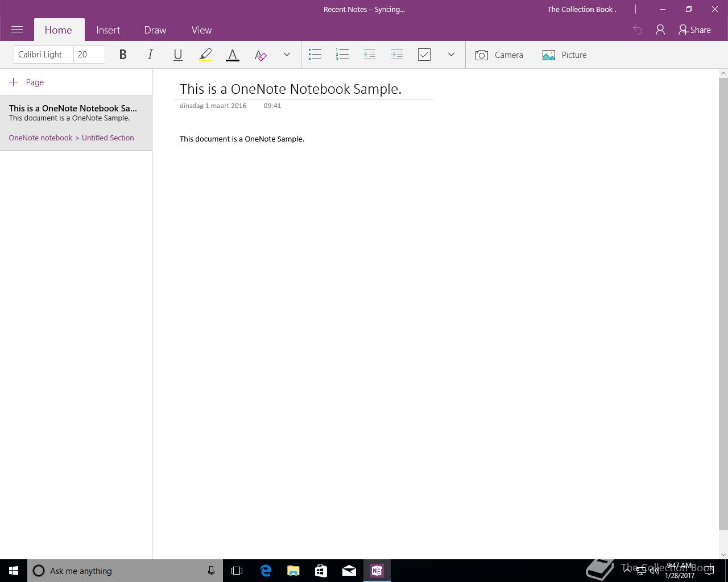728x582 pixels.
Task: Click the Undo arrow
Action: (638, 30)
